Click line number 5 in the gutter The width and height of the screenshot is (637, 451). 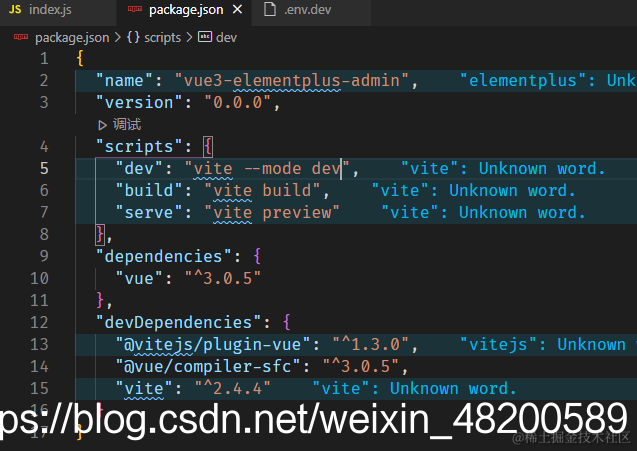[x=44, y=169]
